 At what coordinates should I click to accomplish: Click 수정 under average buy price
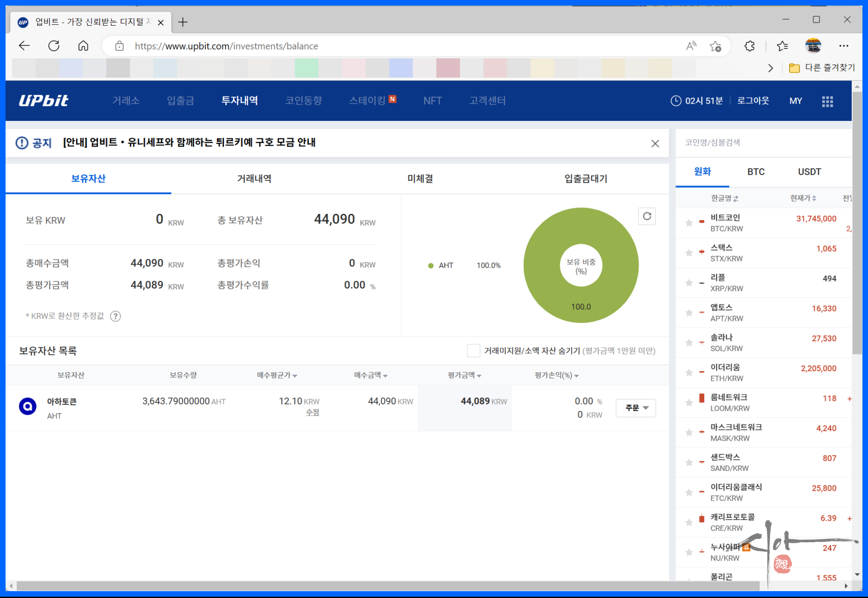coord(312,412)
